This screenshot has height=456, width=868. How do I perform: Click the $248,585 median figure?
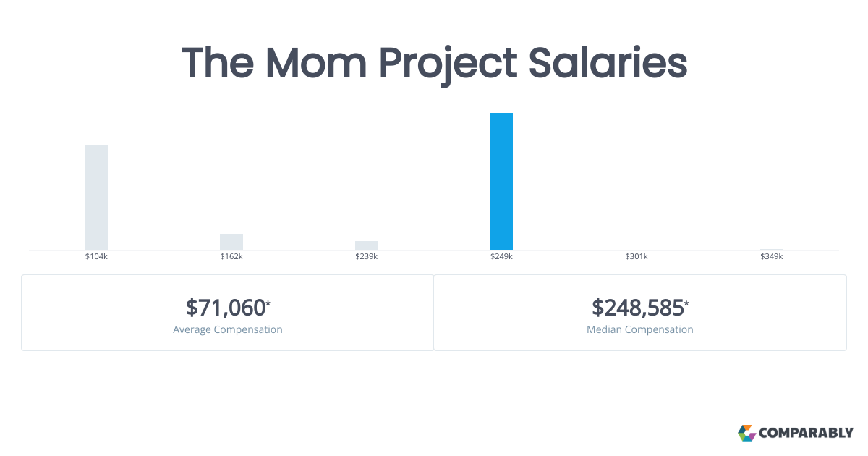point(637,308)
